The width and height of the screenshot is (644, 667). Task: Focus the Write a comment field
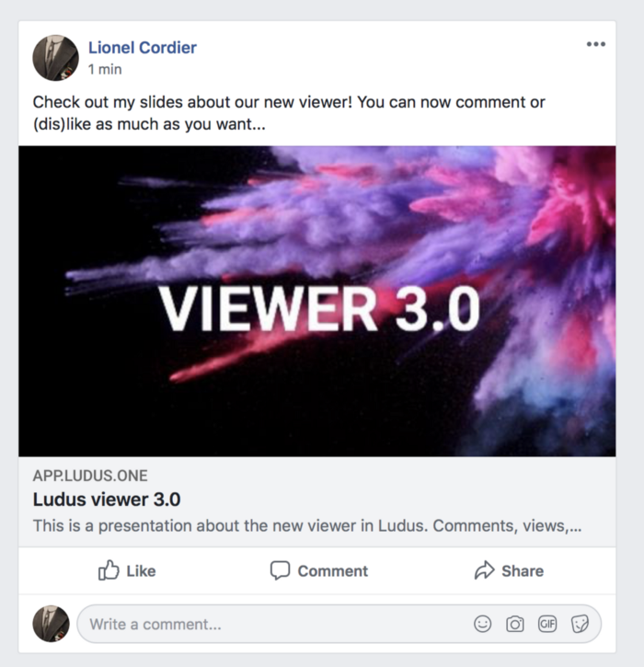(339, 624)
